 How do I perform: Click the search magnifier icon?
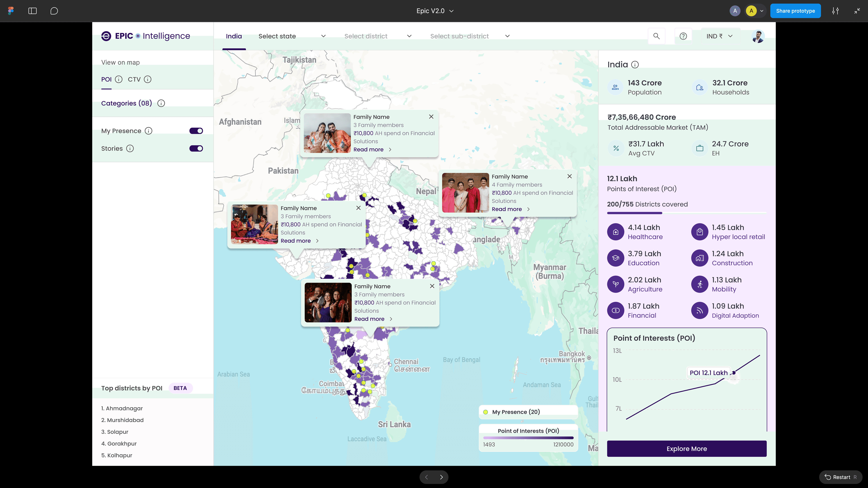(656, 36)
